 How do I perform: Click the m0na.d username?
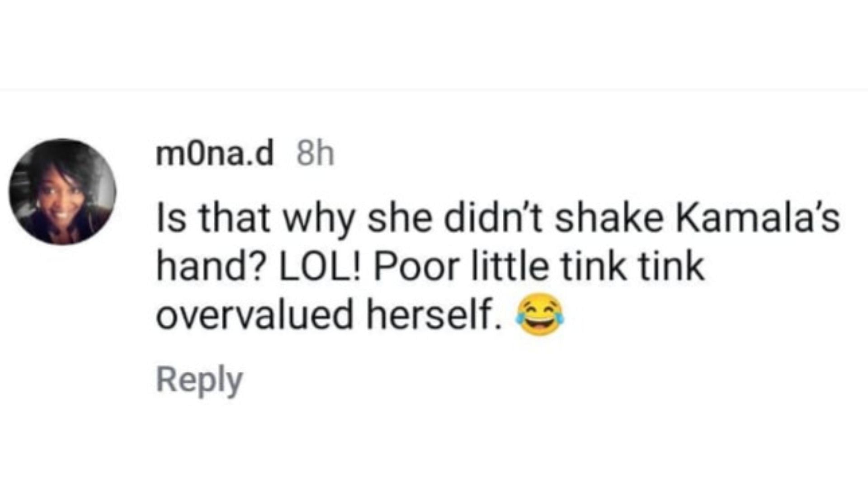(215, 155)
